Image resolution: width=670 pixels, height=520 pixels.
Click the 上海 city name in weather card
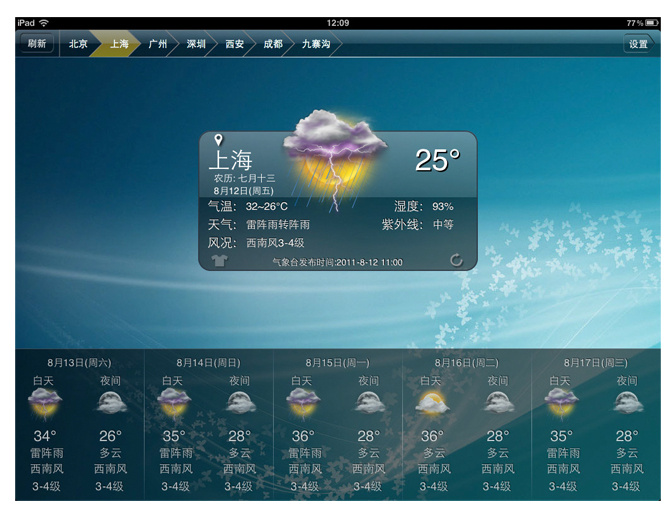(x=231, y=161)
